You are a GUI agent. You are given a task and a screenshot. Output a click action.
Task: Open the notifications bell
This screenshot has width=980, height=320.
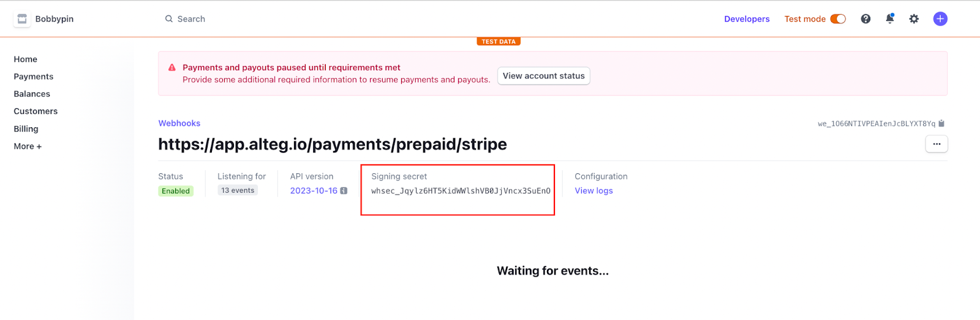(890, 19)
